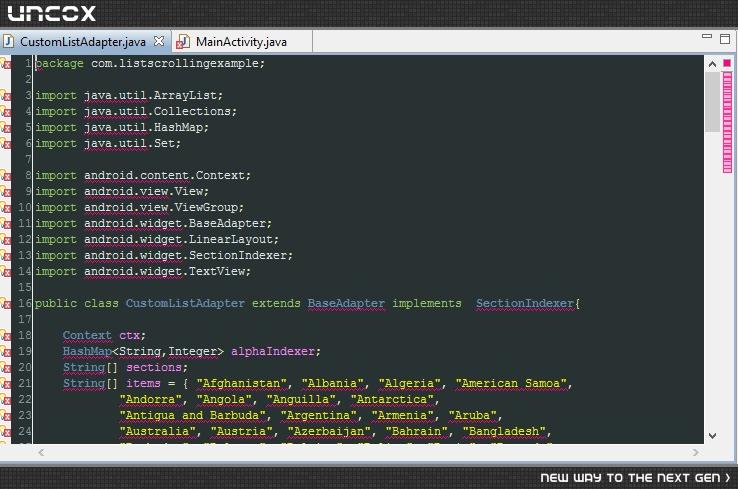Switch to the MainActivity.java tab

pyautogui.click(x=241, y=42)
